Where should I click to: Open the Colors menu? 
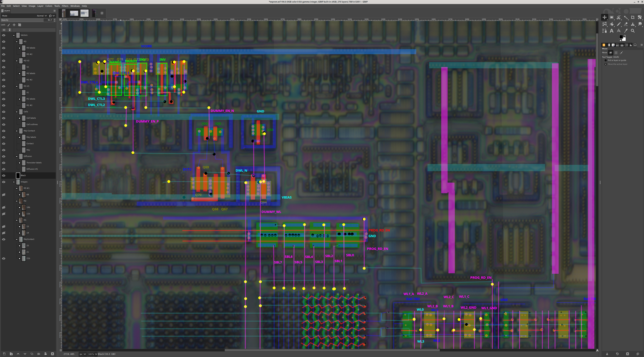click(x=49, y=6)
